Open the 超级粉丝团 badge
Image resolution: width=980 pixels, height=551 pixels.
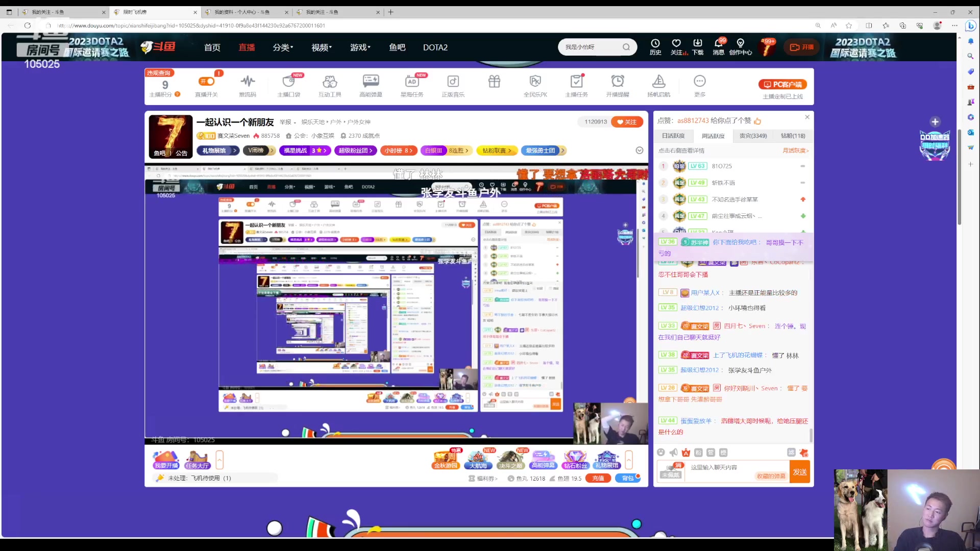[356, 151]
